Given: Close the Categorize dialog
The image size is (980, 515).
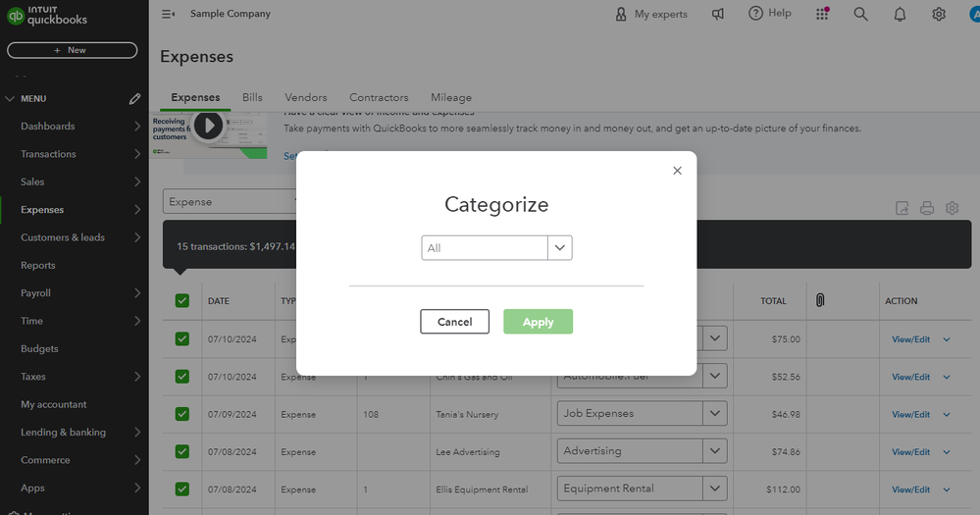Looking at the screenshot, I should [x=677, y=171].
